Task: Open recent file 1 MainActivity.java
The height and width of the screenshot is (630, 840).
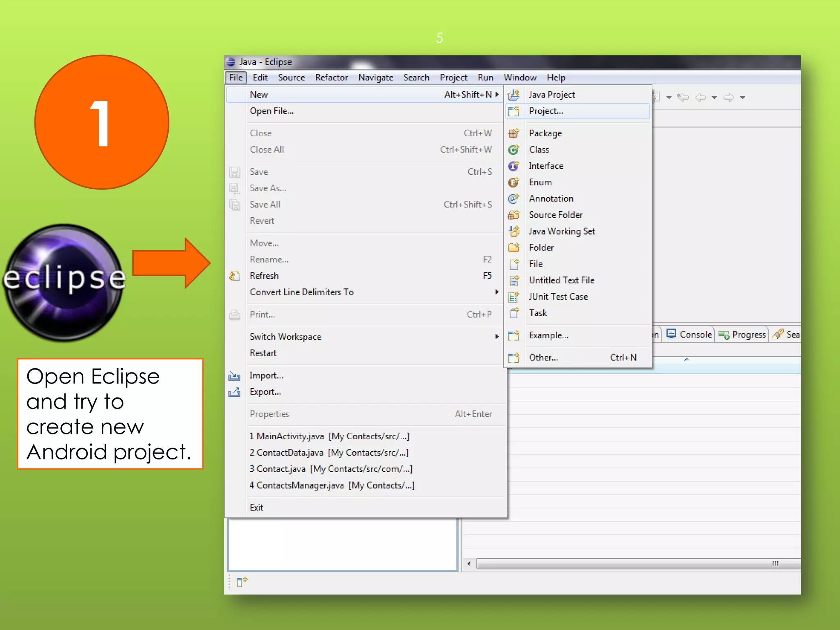Action: (x=365, y=436)
